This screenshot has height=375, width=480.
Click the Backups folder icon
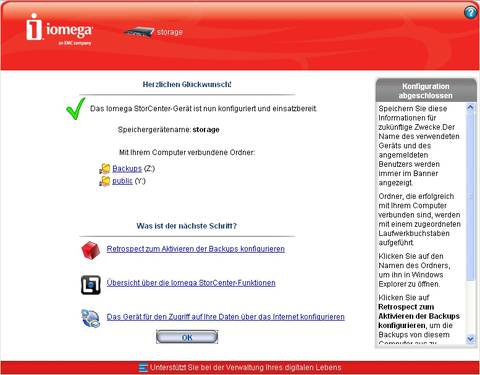click(105, 169)
